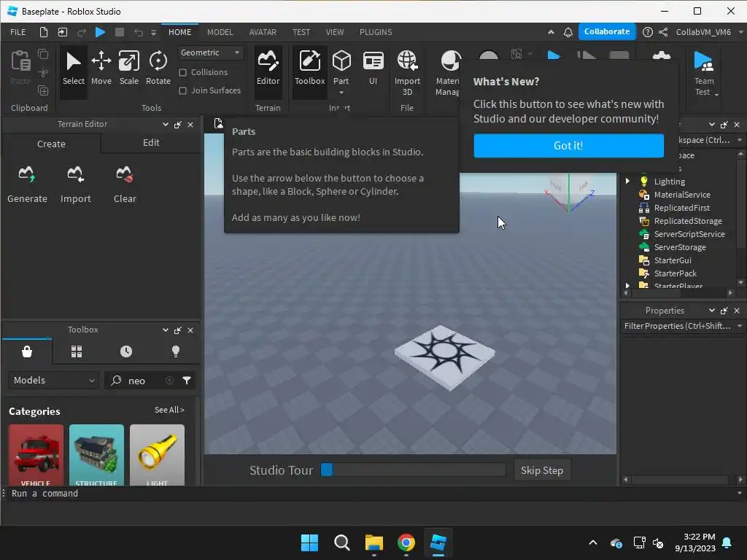Click Import 3D globe icon
Screen dimensions: 747x560
407,61
